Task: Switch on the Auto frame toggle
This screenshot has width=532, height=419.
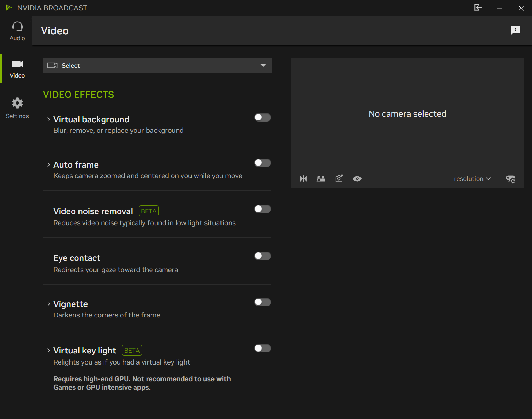Action: (x=262, y=163)
